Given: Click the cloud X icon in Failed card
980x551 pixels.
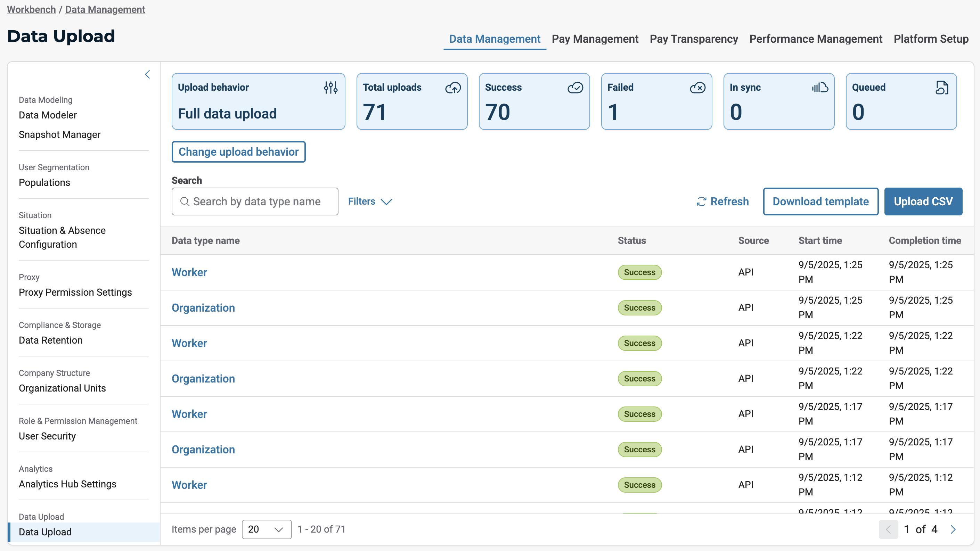Looking at the screenshot, I should (x=697, y=88).
